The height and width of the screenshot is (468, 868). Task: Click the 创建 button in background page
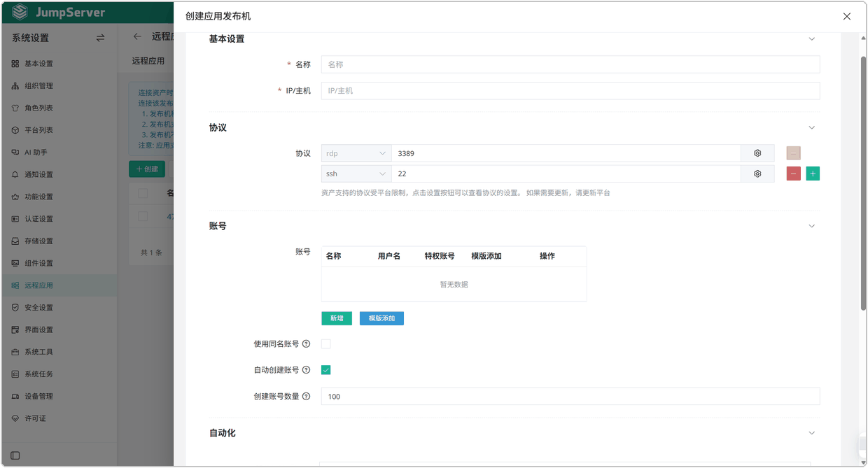(147, 169)
